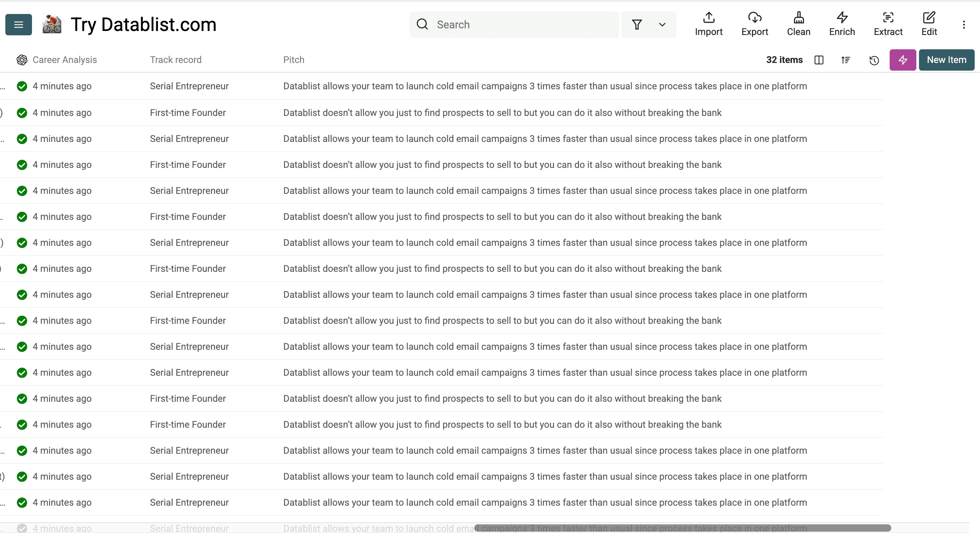Open the Clean data tool
980x533 pixels.
tap(799, 24)
